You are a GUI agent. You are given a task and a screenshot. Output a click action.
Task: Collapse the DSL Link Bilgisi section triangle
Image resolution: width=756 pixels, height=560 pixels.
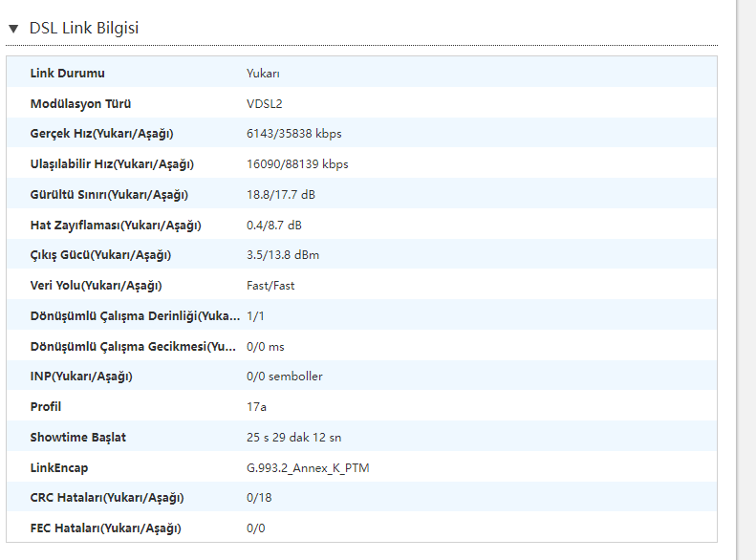(13, 29)
